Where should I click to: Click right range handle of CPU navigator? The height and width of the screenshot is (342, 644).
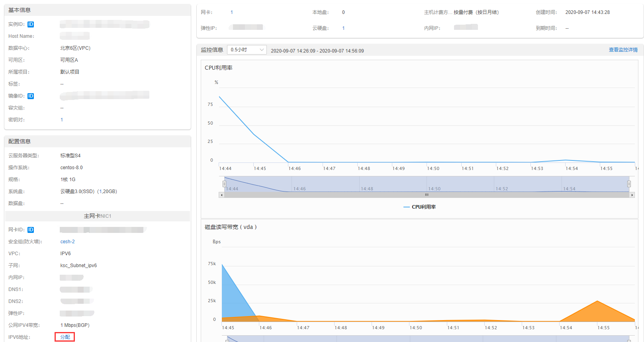(629, 184)
